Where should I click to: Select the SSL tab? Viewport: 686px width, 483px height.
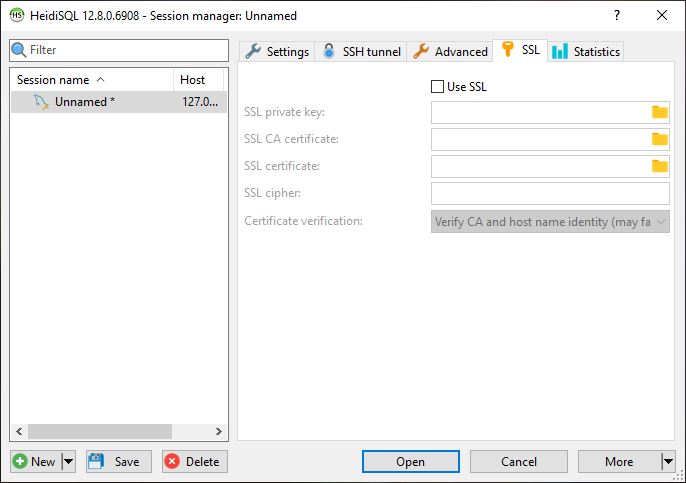(x=520, y=50)
